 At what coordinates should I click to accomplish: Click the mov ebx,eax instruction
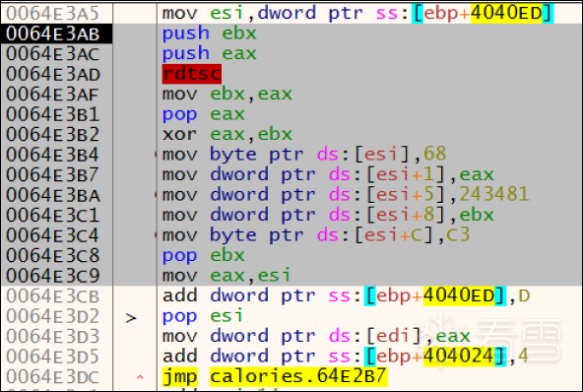[227, 94]
